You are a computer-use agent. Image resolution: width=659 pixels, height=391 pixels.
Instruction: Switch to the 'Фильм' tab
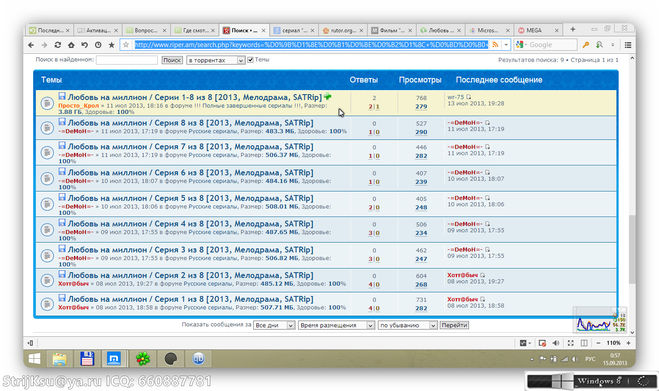click(392, 30)
